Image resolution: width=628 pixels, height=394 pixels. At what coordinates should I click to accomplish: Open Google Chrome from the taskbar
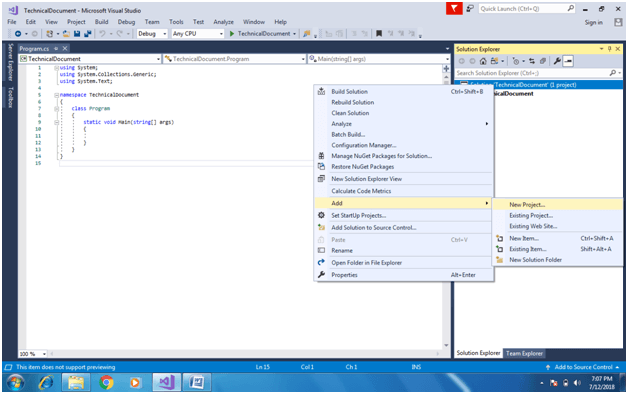[x=106, y=383]
